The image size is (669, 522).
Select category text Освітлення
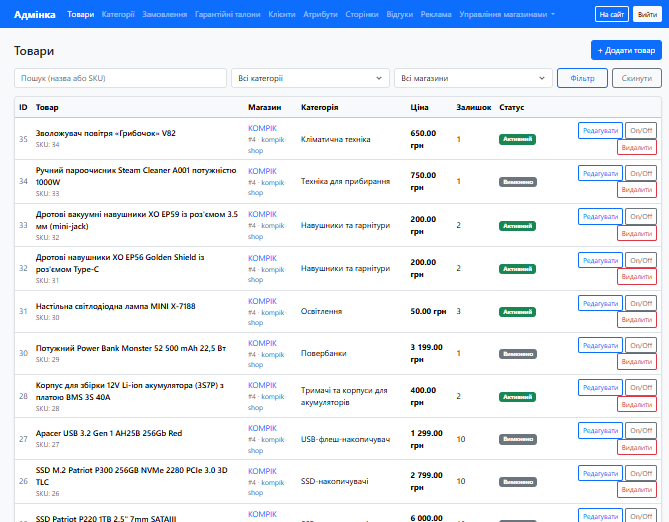321,311
